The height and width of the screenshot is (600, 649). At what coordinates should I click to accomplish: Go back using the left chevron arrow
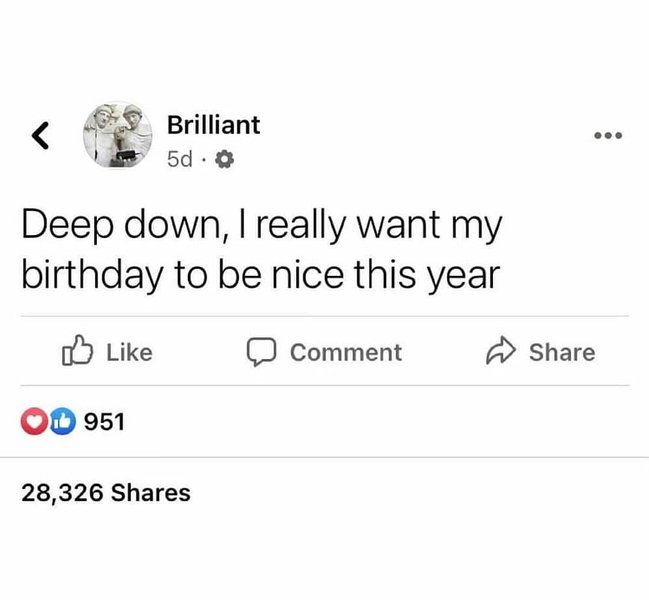pyautogui.click(x=42, y=133)
